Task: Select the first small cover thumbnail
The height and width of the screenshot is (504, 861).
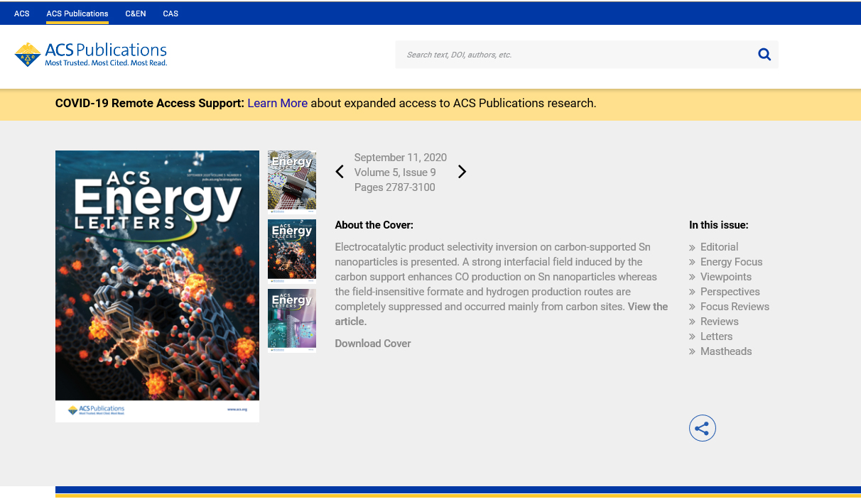Action: [x=292, y=182]
